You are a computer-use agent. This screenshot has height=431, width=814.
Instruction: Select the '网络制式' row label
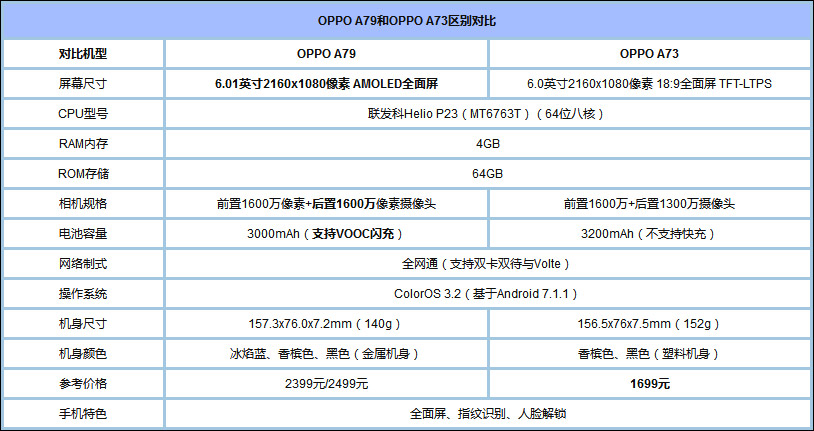tap(83, 264)
